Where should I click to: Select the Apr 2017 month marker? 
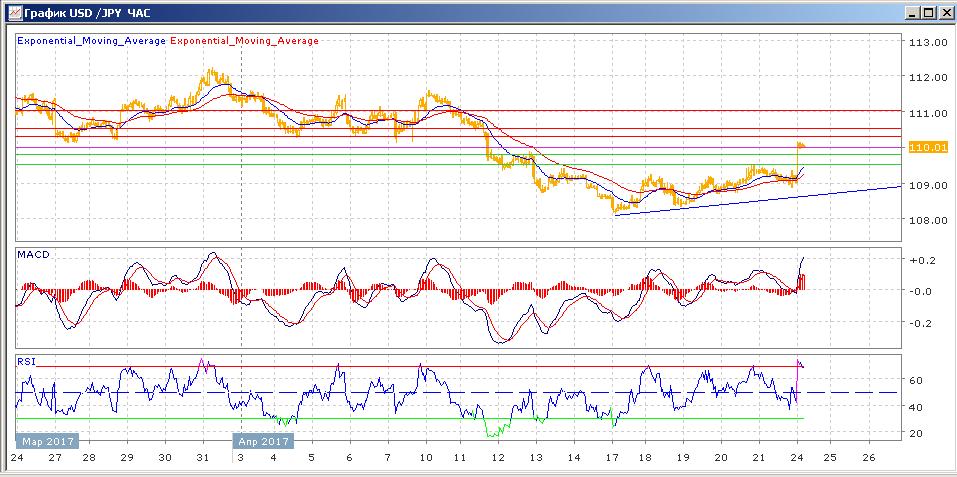coord(263,440)
